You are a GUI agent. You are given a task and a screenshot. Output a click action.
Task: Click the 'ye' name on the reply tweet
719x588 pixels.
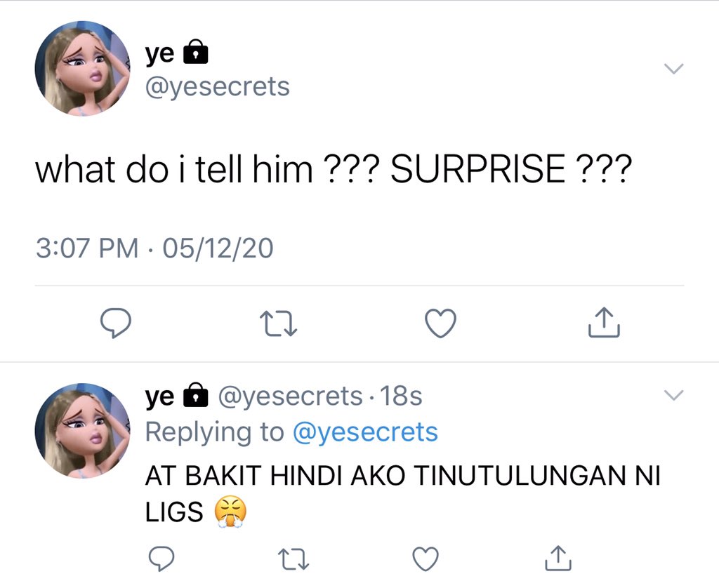[159, 396]
